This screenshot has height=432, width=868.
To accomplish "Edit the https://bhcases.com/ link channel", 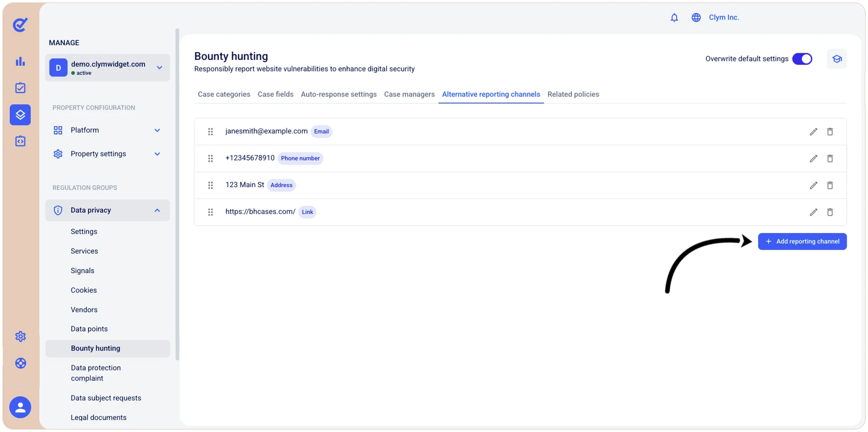I will 814,212.
